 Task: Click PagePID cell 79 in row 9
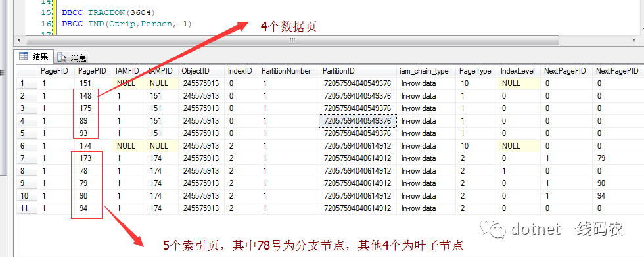tap(93, 183)
